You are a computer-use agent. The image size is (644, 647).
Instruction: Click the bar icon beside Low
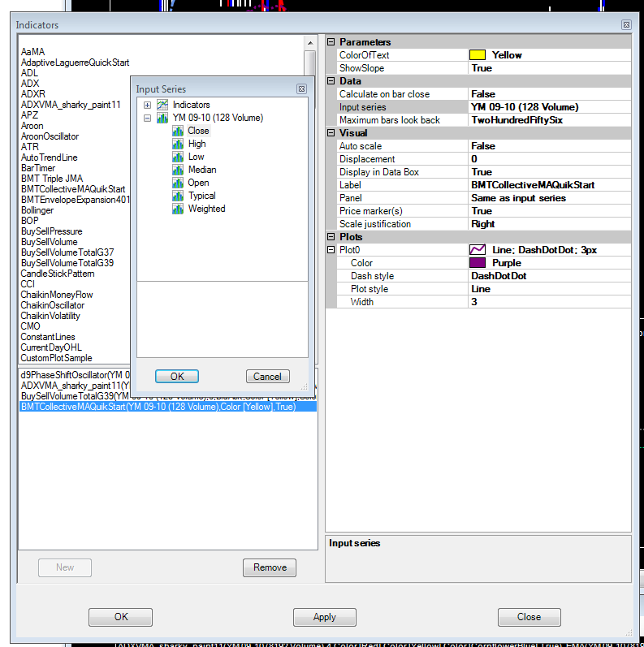(178, 157)
